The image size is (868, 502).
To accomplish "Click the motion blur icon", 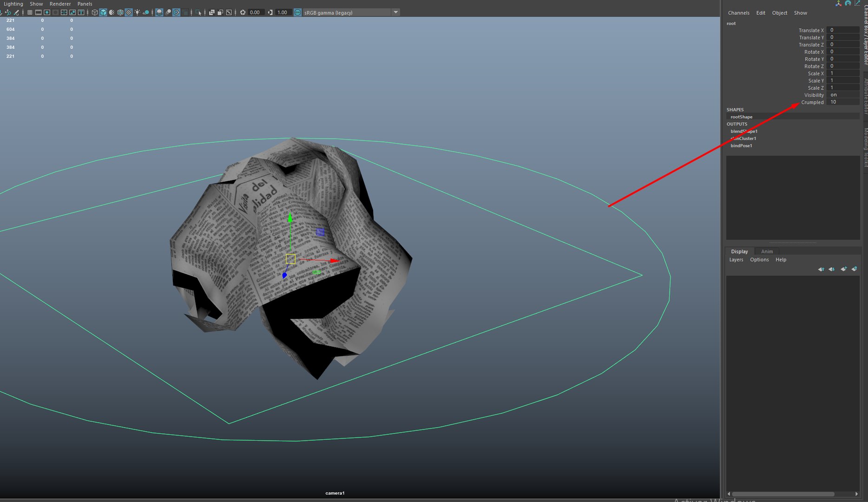I will [x=168, y=13].
